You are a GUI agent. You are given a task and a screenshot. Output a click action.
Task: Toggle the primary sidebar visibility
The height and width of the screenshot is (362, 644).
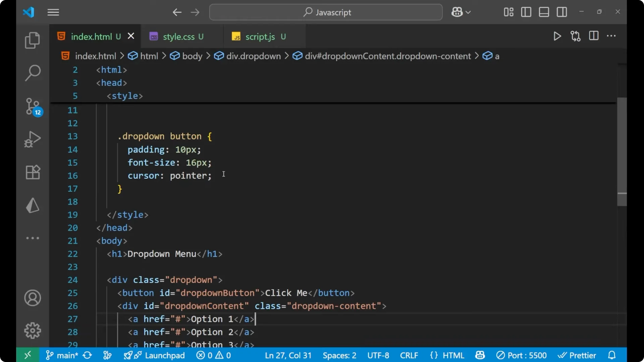[x=526, y=12]
